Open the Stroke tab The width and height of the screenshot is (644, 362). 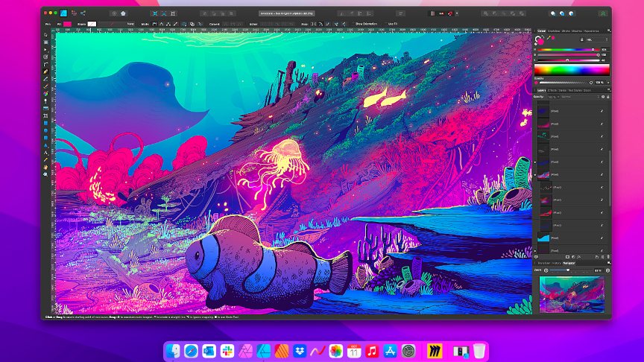point(566,31)
